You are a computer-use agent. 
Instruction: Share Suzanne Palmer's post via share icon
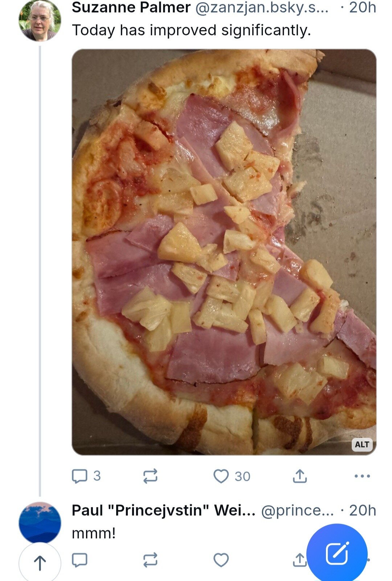pos(300,476)
